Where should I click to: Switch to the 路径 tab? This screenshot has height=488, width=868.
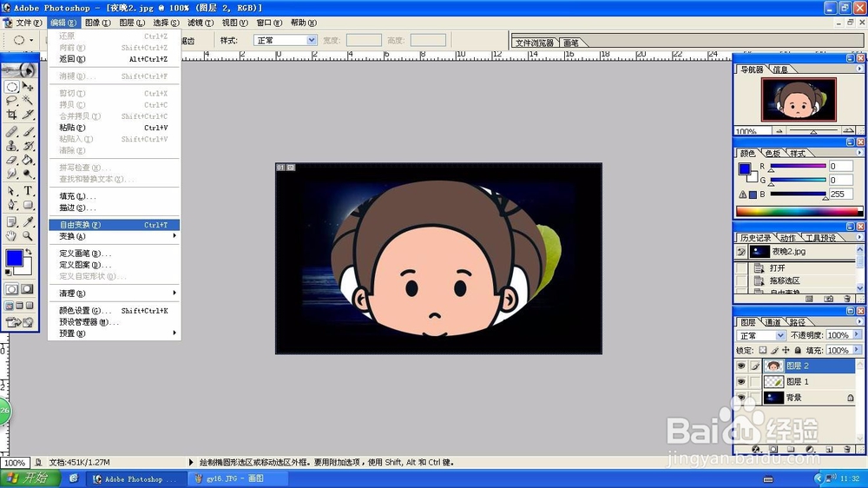coord(798,322)
